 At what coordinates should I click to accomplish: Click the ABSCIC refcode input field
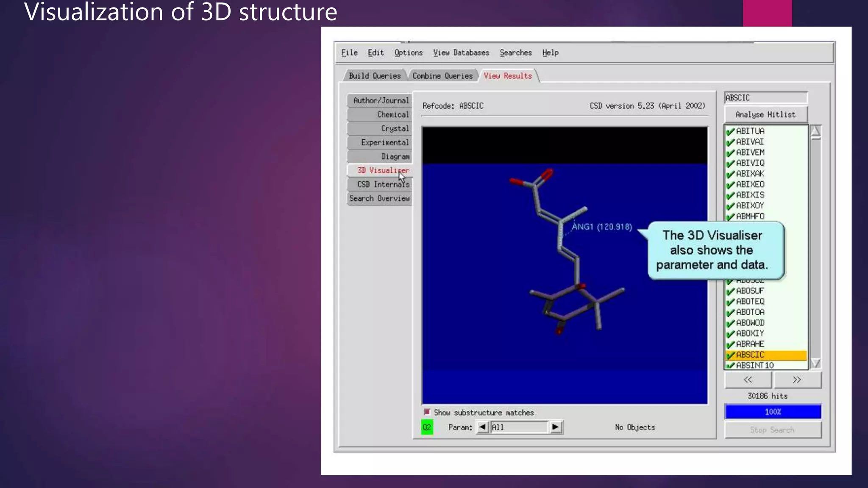[x=765, y=98]
